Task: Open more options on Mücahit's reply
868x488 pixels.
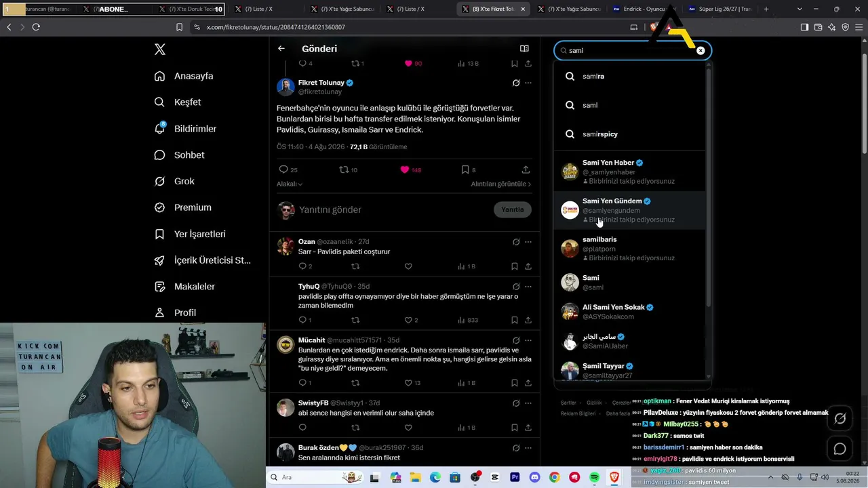Action: (528, 340)
